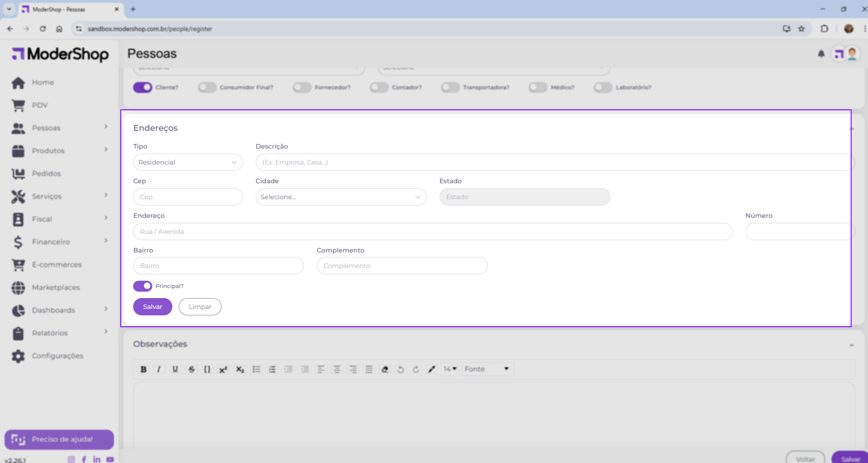The height and width of the screenshot is (463, 868).
Task: Apply strikethrough formatting in the editor
Action: click(191, 369)
